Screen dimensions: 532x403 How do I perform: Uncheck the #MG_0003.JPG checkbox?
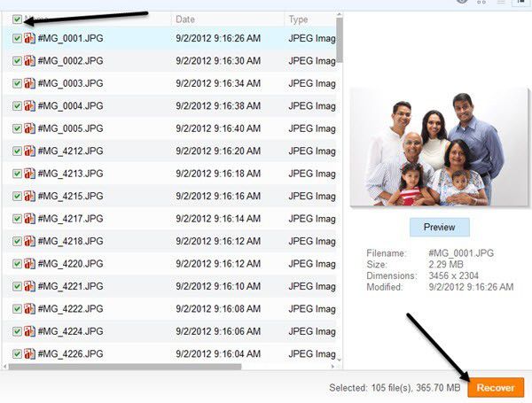17,83
